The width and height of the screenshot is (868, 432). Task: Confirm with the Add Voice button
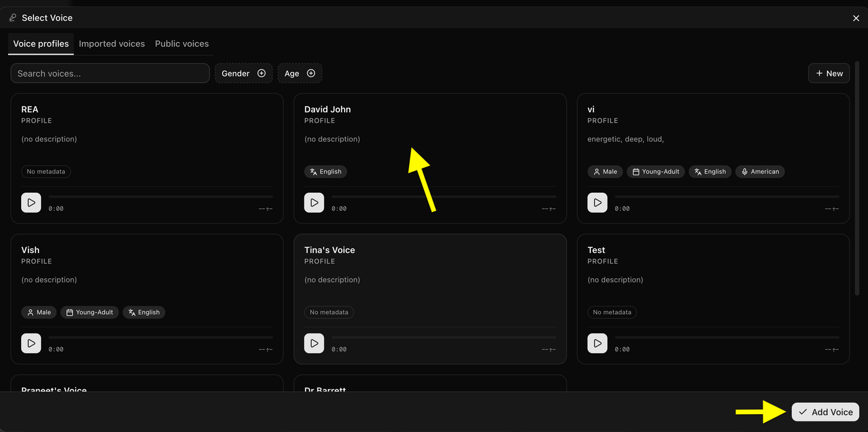[x=826, y=412]
